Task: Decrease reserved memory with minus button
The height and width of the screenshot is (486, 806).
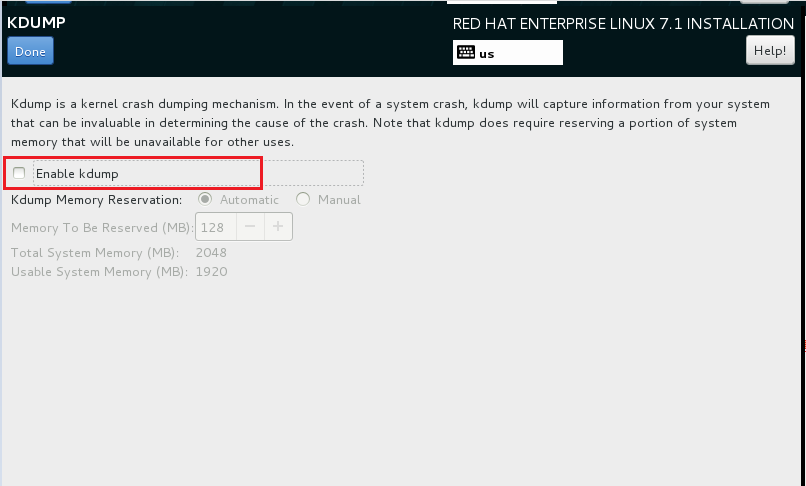Action: click(x=250, y=227)
